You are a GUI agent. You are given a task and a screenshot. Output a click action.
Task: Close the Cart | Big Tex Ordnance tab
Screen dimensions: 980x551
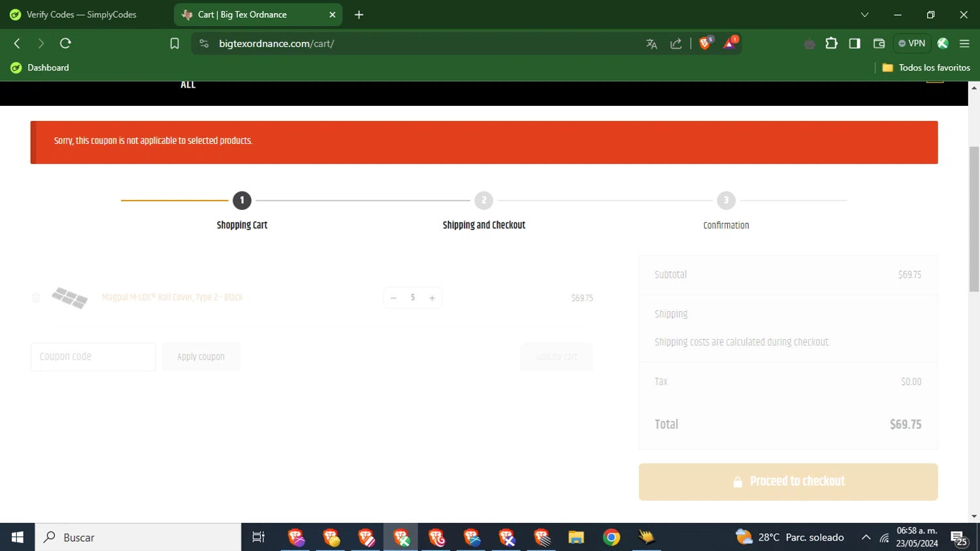coord(333,14)
